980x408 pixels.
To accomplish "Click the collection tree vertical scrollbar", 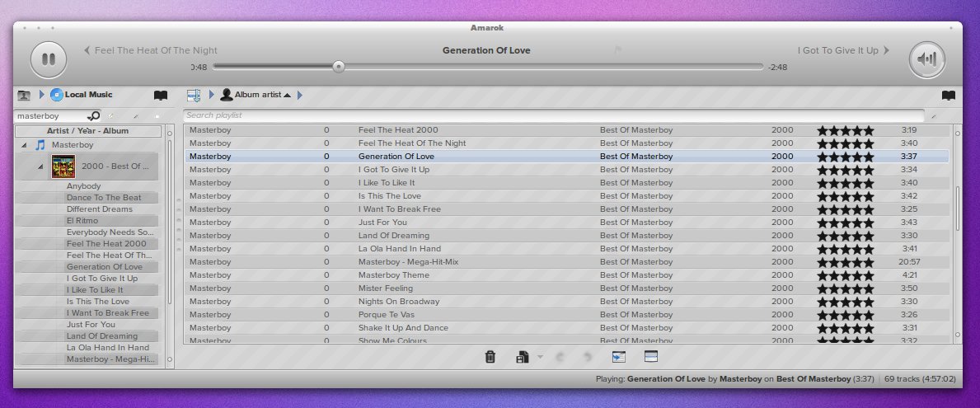I will click(x=169, y=222).
